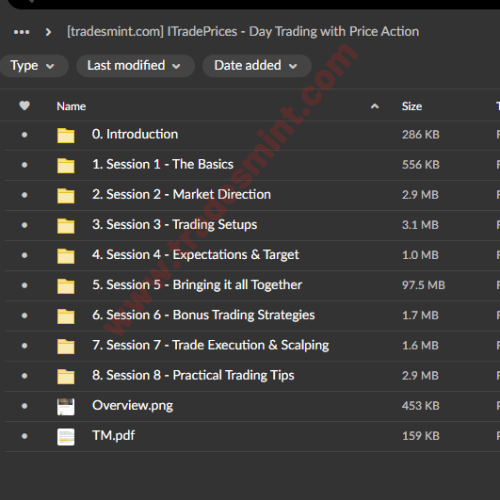Toggle favorite dot for Session 8 row
Viewport: 500px width, 500px height.
point(24,376)
